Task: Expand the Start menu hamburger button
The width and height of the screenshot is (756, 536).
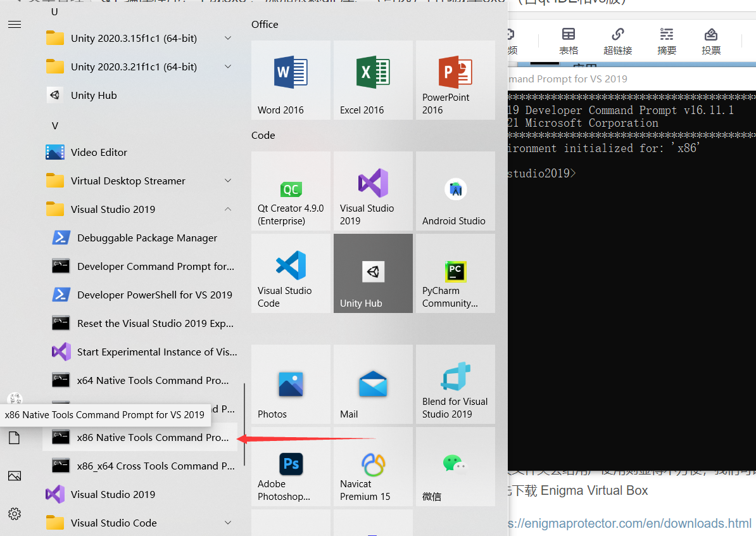Action: tap(15, 24)
